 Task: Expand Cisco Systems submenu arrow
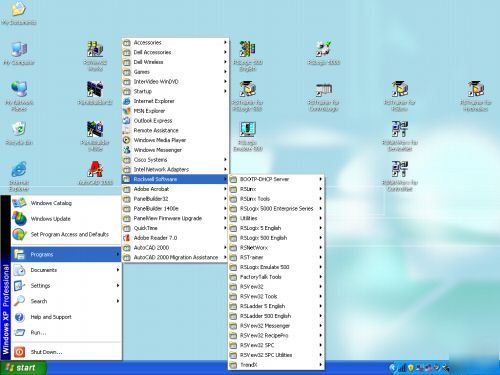[225, 160]
